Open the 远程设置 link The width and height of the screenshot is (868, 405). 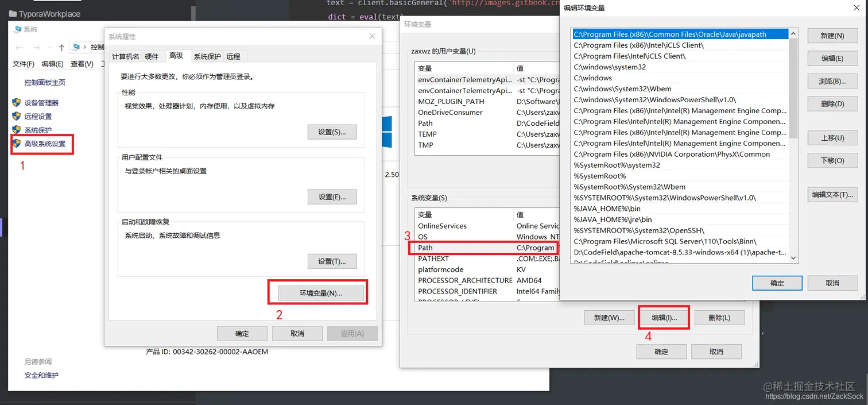[38, 116]
